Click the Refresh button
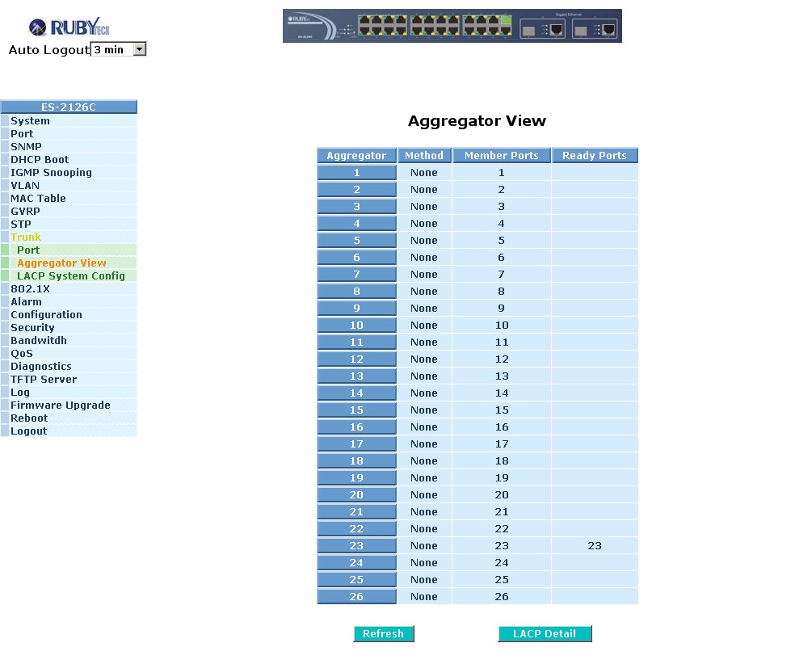The width and height of the screenshot is (812, 664). pos(383,634)
